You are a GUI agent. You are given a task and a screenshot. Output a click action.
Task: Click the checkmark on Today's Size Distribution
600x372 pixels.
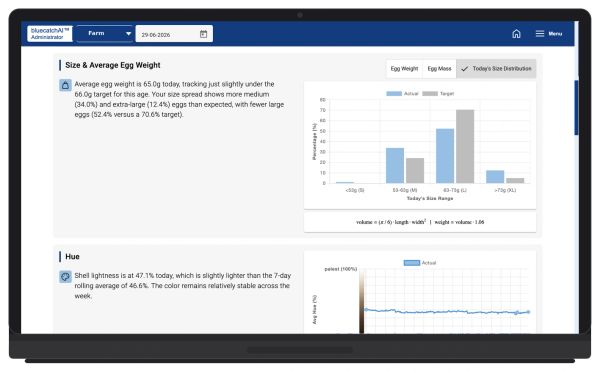[465, 69]
